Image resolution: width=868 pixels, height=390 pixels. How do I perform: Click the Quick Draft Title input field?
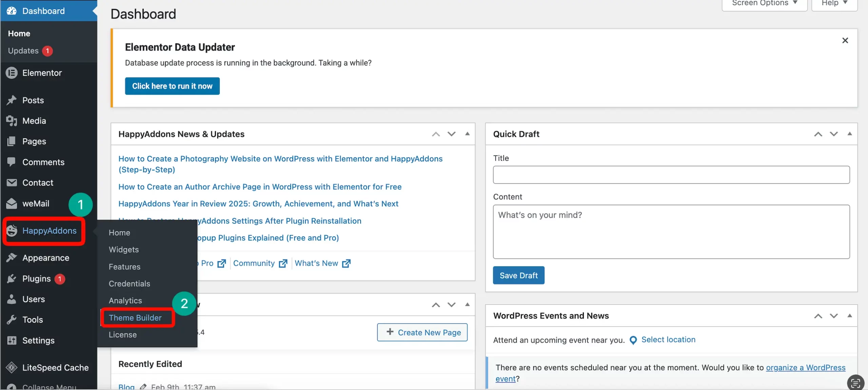pyautogui.click(x=671, y=175)
